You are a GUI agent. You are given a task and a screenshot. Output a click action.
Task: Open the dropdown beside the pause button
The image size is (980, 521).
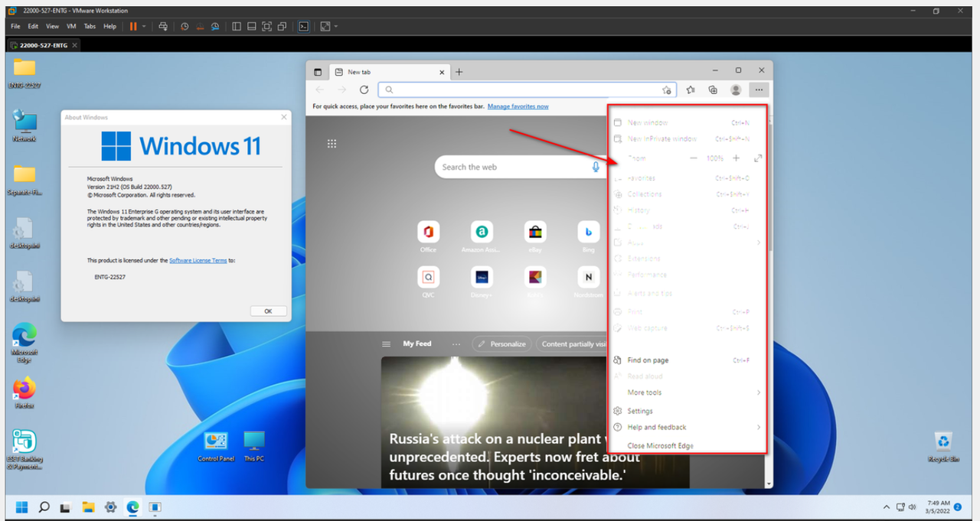point(143,26)
